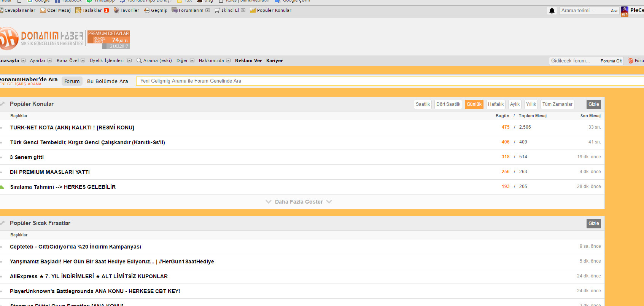Image resolution: width=644 pixels, height=306 pixels.
Task: Click the pin icon beside Popüler Sıcak Fırsatlar heading
Action: (x=2, y=223)
